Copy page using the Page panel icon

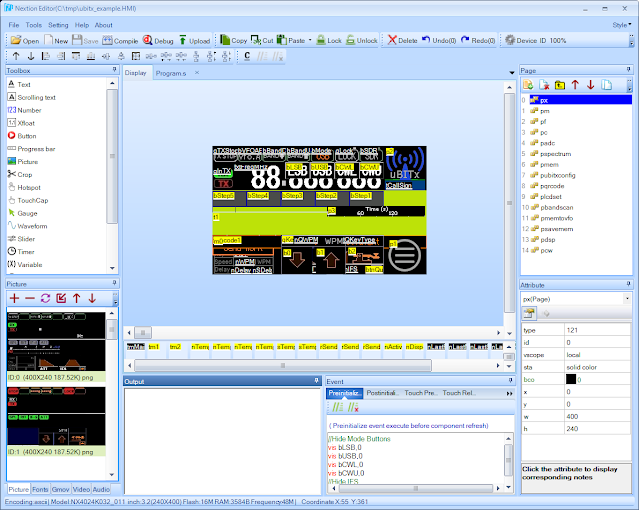[606, 85]
